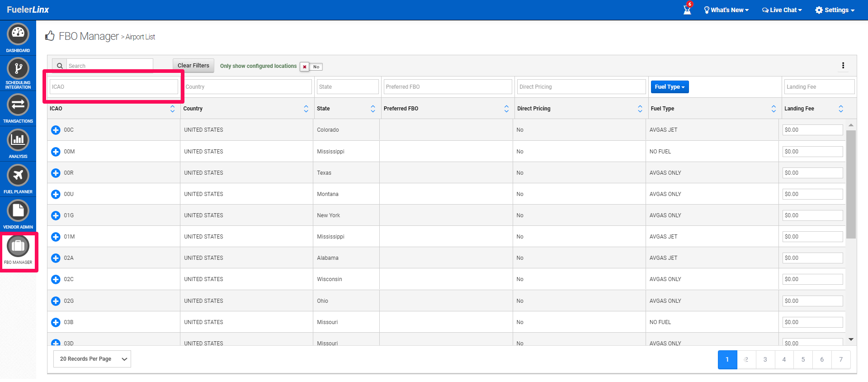
Task: Expand row 02C with plus icon
Action: coord(56,279)
